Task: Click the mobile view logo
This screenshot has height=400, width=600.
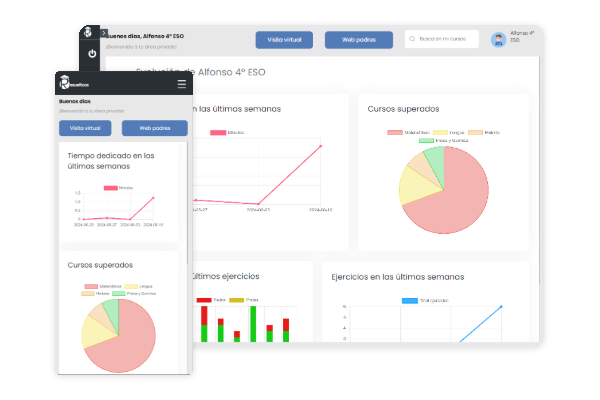Action: coord(76,84)
